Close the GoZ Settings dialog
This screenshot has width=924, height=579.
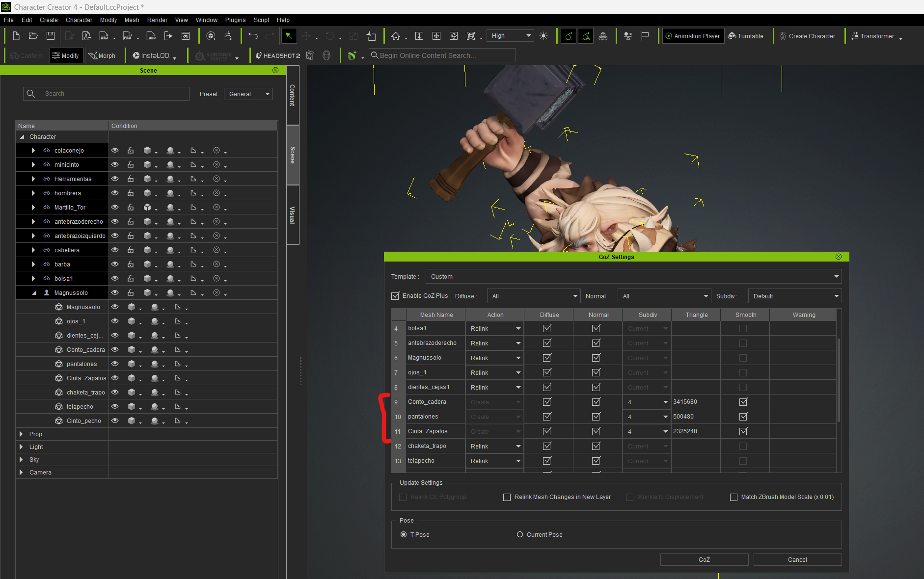pos(839,257)
